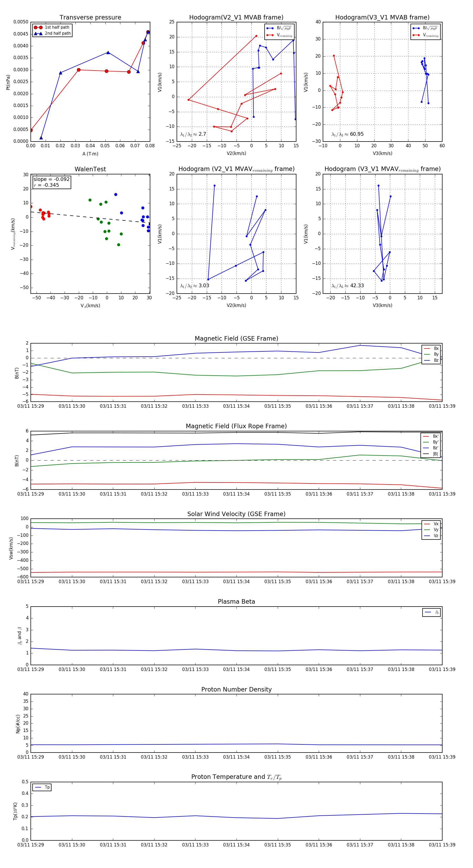Click the "Magnetic Field (Flux Rope Frame)" title
This screenshot has height=868, width=473.
(x=236, y=426)
